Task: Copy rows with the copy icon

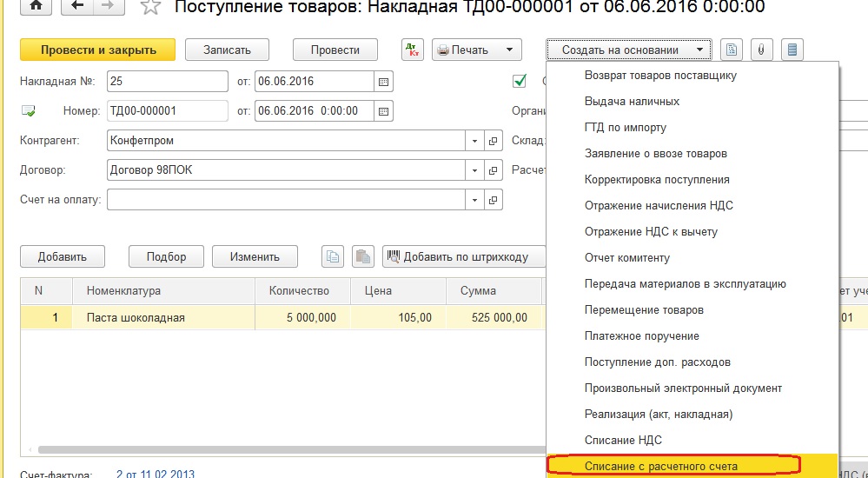Action: [x=333, y=256]
